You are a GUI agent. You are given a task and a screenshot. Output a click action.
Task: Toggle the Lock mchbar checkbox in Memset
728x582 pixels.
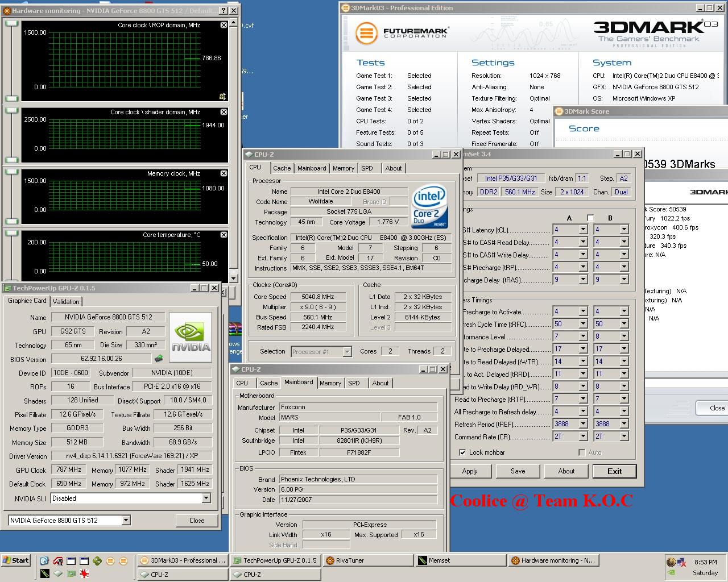462,452
